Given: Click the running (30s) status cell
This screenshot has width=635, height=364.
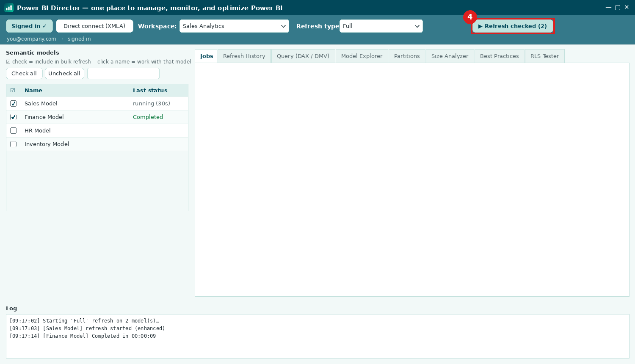Looking at the screenshot, I should (x=152, y=104).
